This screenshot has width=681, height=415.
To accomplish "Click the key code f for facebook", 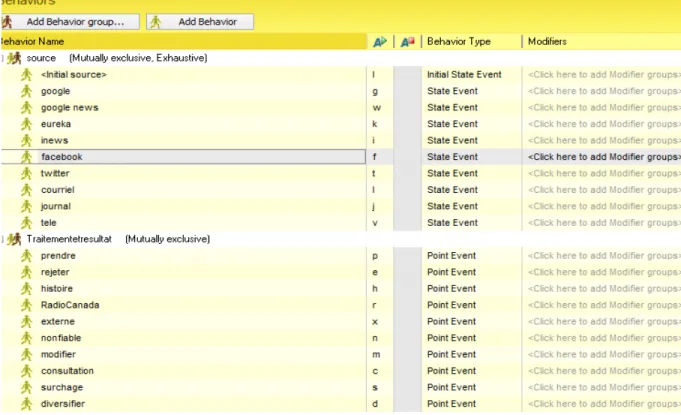I will [x=374, y=157].
